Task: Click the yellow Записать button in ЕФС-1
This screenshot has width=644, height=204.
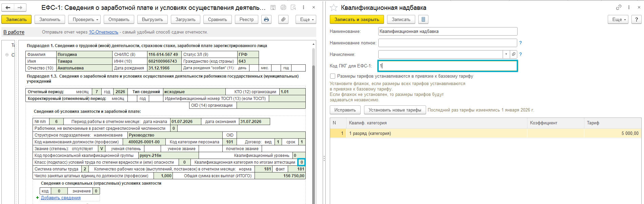Action: click(x=16, y=19)
